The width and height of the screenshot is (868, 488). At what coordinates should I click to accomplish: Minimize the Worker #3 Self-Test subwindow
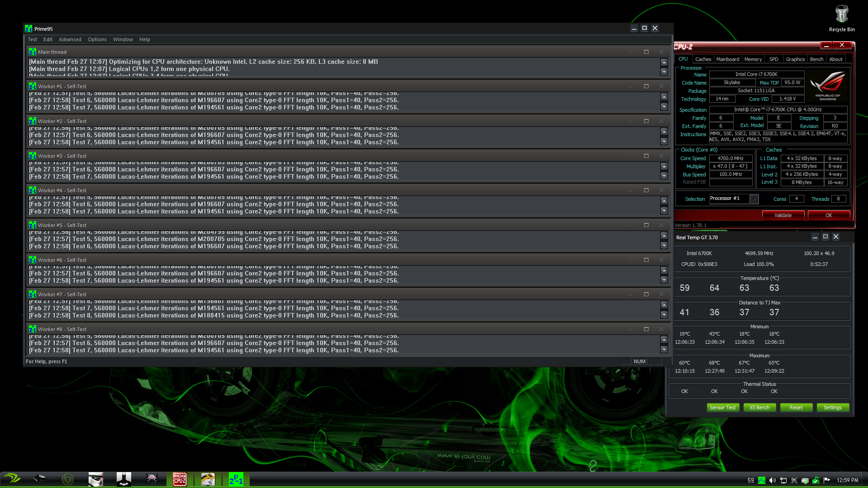(x=631, y=156)
